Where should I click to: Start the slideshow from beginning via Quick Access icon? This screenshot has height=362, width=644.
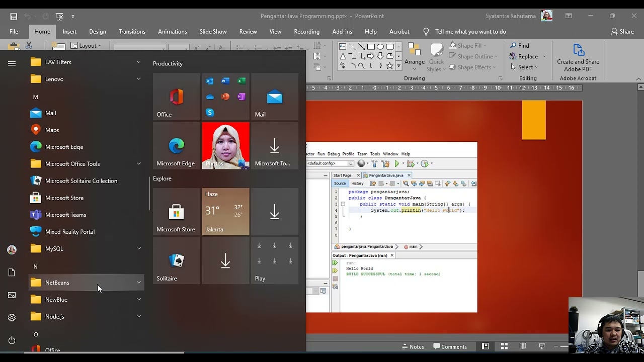tap(59, 16)
